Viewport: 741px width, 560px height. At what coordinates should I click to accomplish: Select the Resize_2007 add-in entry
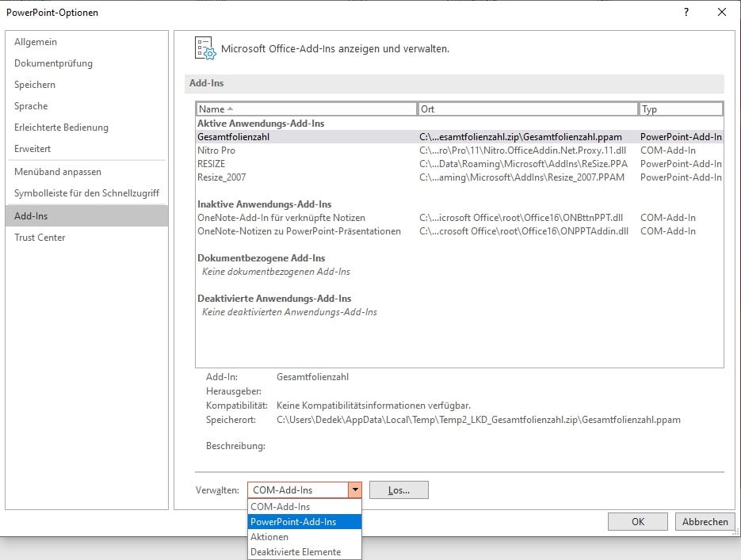pos(221,177)
